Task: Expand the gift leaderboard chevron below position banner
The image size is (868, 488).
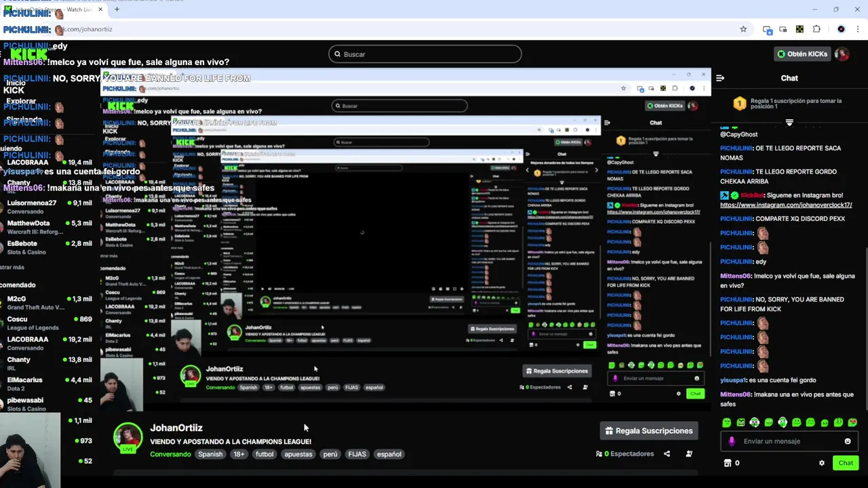Action: (789, 123)
